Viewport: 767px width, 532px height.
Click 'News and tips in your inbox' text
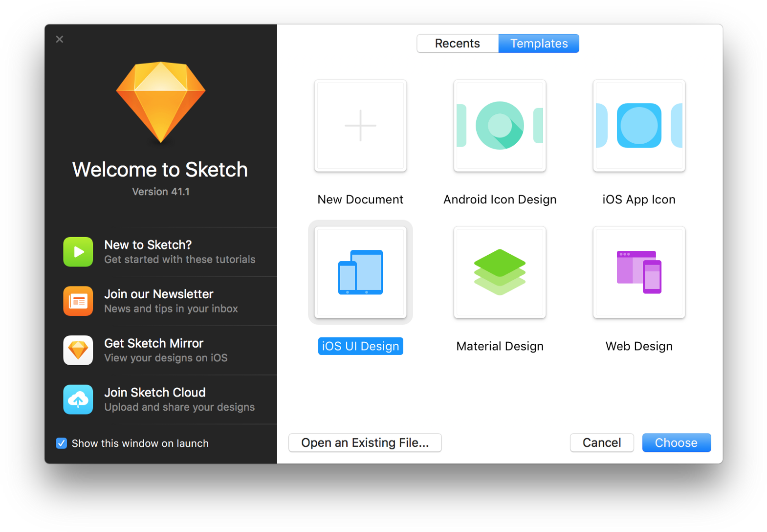[x=171, y=309]
